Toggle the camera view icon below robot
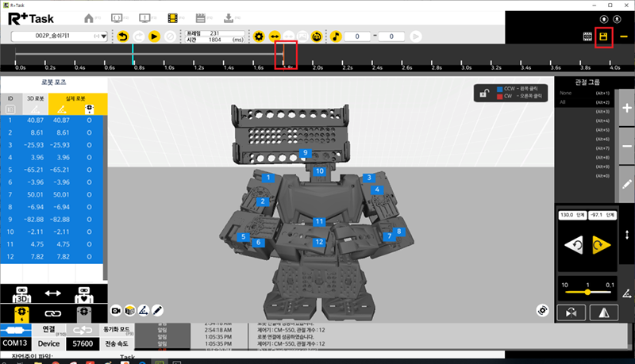 tap(117, 308)
